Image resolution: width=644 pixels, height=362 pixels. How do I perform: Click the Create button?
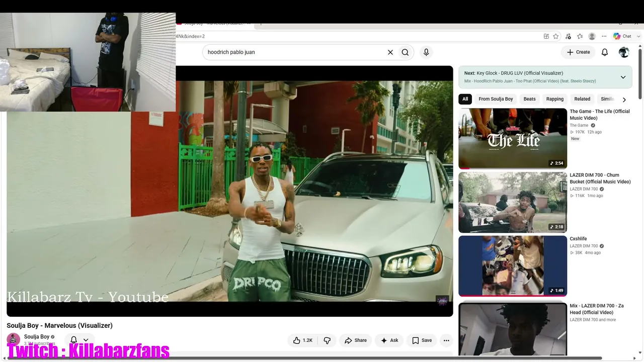[x=578, y=52]
